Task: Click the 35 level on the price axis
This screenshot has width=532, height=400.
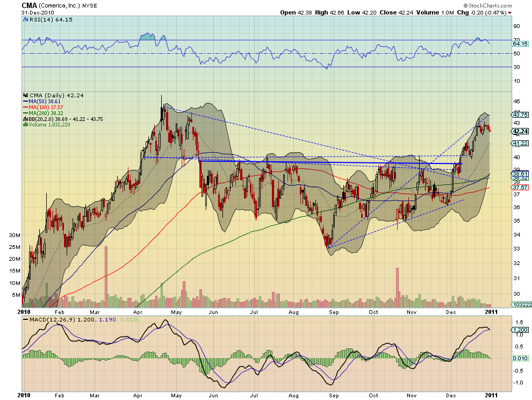Action: click(x=516, y=221)
